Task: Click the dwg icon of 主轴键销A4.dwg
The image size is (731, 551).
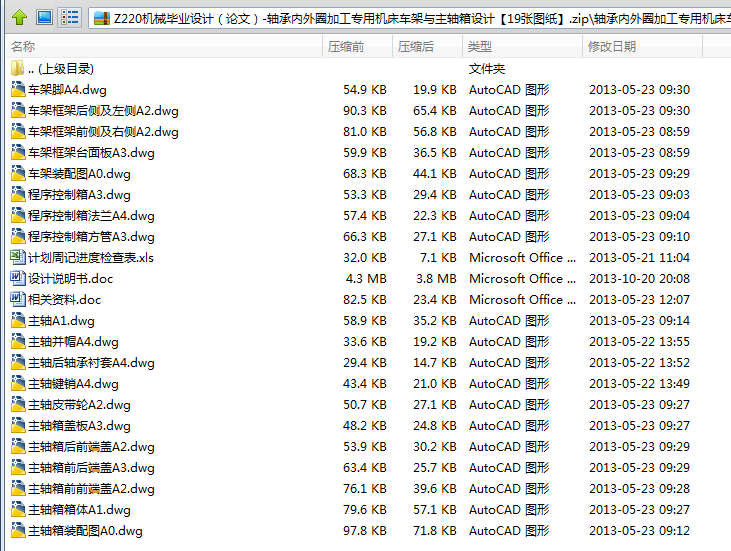Action: 18,383
